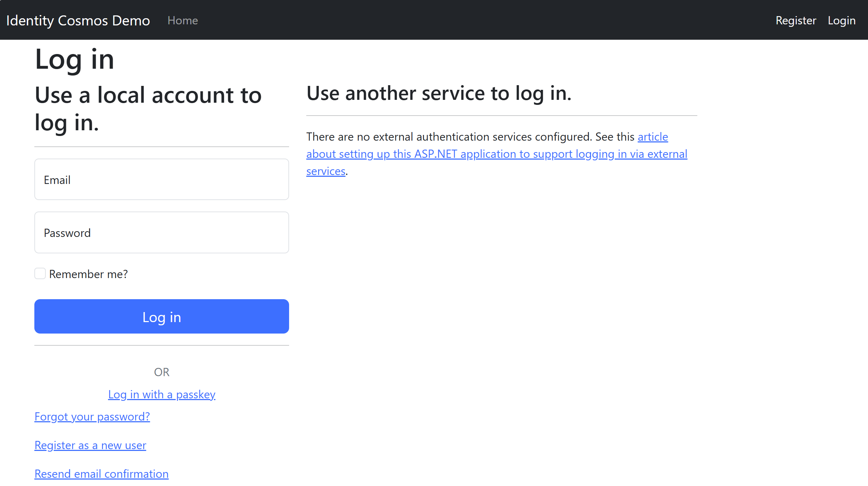868x486 pixels.
Task: Select 'Register as a new user'
Action: pyautogui.click(x=90, y=445)
